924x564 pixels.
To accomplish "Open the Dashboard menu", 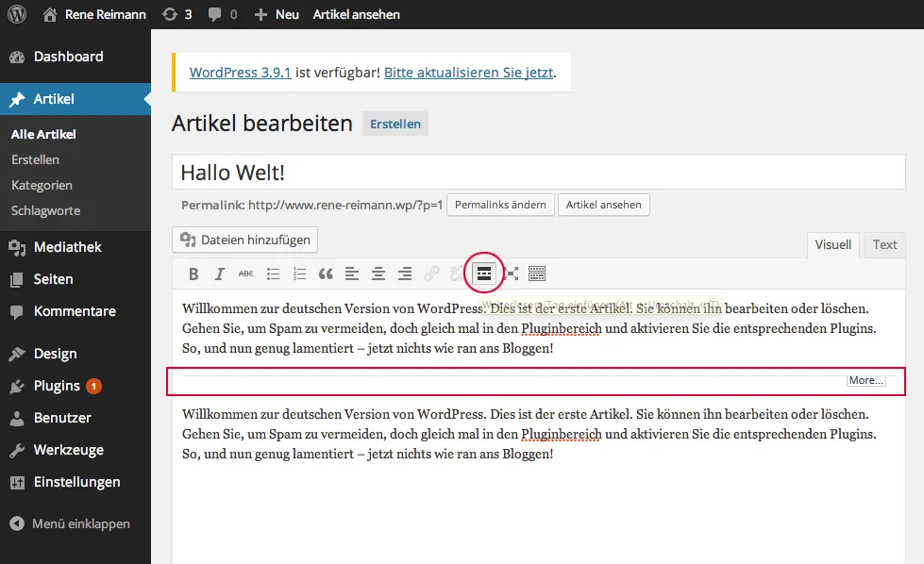I will click(x=76, y=57).
